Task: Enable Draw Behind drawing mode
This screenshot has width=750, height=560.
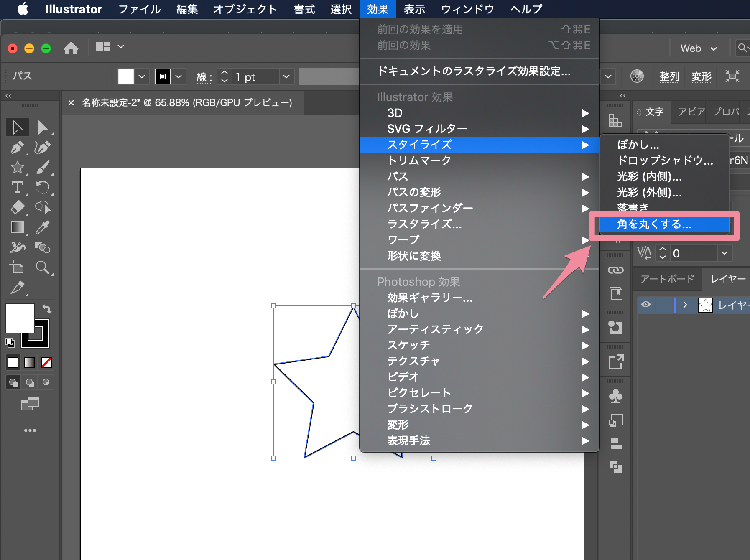Action: coord(30,382)
